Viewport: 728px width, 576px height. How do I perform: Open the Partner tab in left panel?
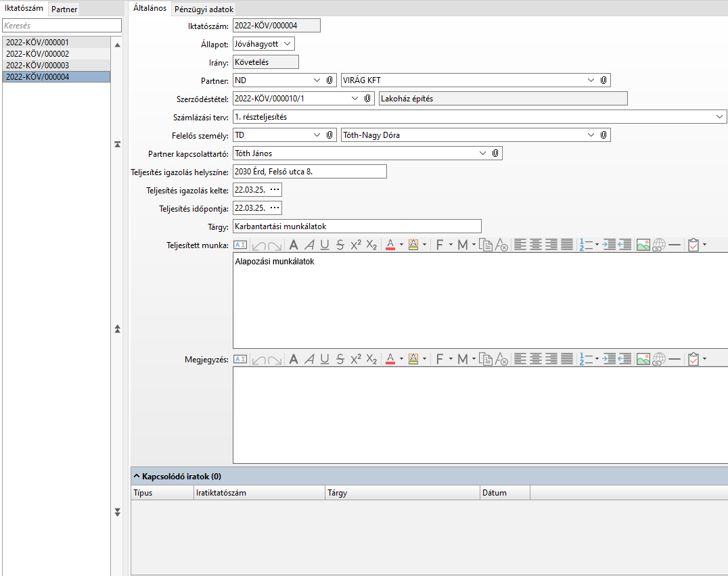(64, 9)
